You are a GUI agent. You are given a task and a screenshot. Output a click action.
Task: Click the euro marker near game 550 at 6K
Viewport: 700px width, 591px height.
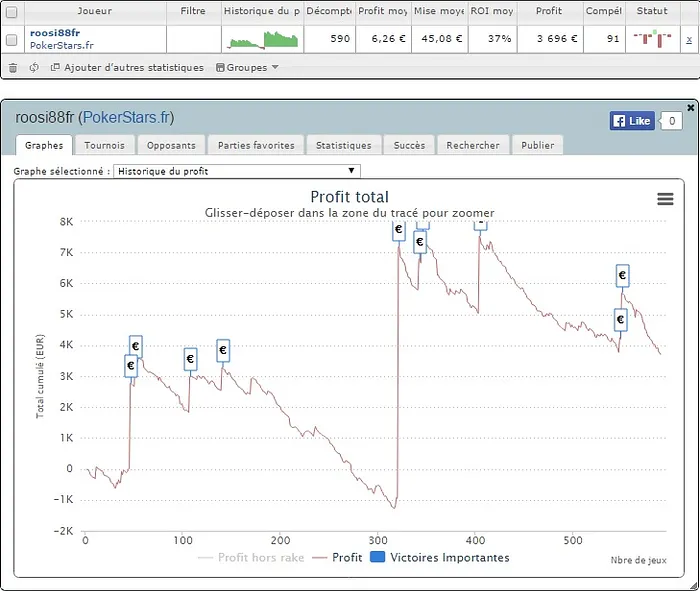[x=622, y=275]
